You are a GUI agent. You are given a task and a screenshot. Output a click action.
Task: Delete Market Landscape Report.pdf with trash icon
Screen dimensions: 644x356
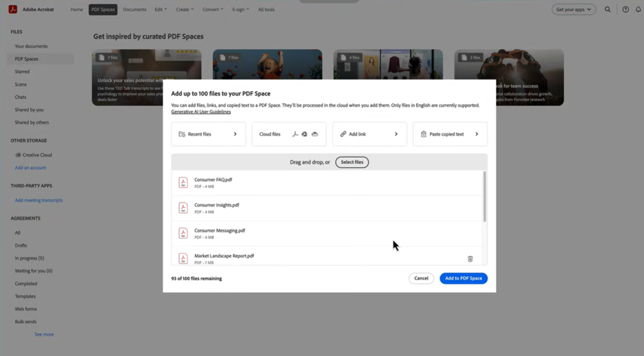[x=470, y=259]
